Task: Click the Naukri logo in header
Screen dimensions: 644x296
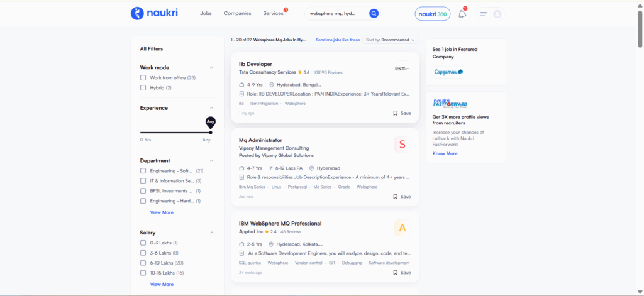Action: pyautogui.click(x=155, y=13)
